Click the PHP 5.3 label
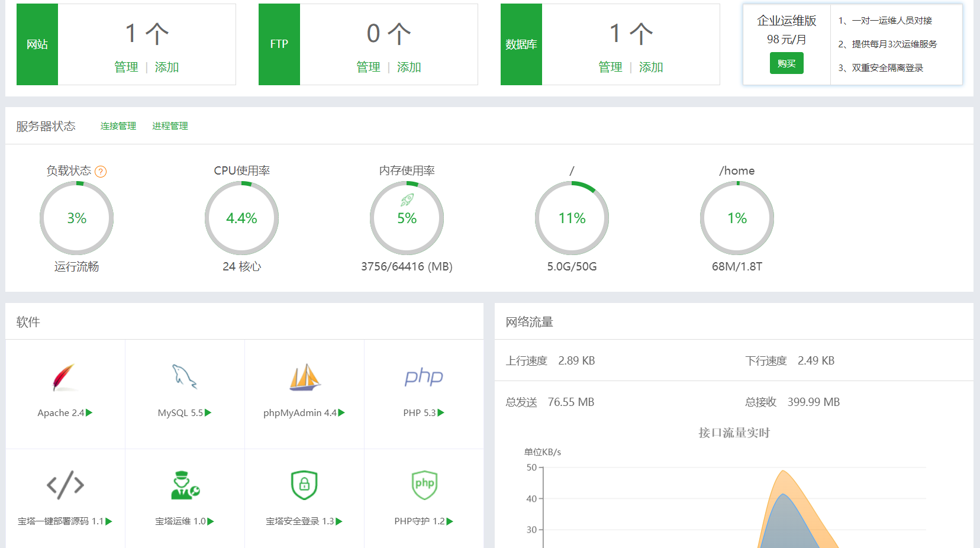 coord(420,412)
